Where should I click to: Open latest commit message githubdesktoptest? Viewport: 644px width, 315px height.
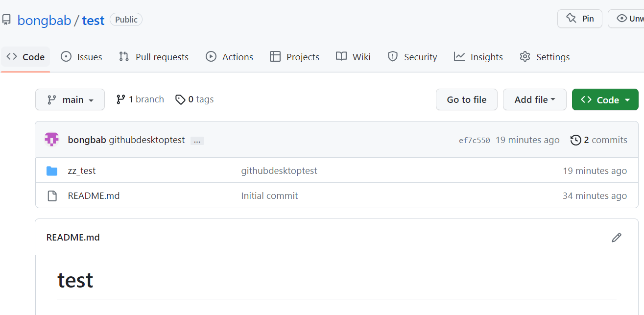147,140
